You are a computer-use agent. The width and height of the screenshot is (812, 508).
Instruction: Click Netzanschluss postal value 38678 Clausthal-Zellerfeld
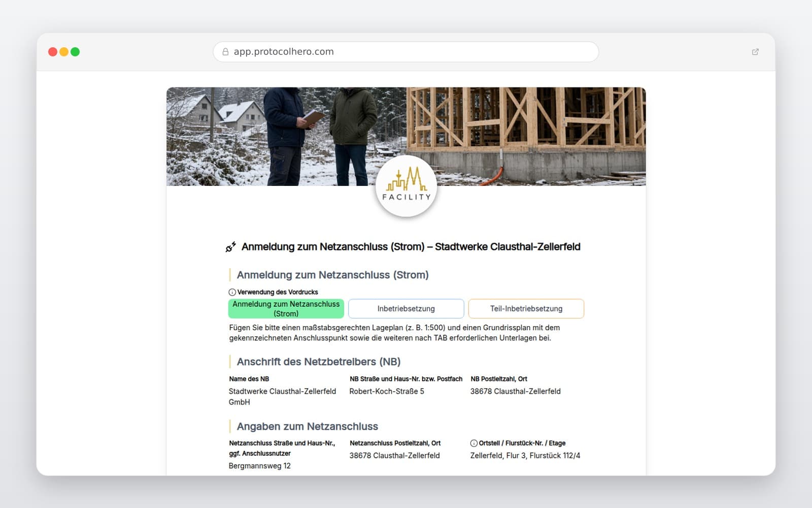395,456
